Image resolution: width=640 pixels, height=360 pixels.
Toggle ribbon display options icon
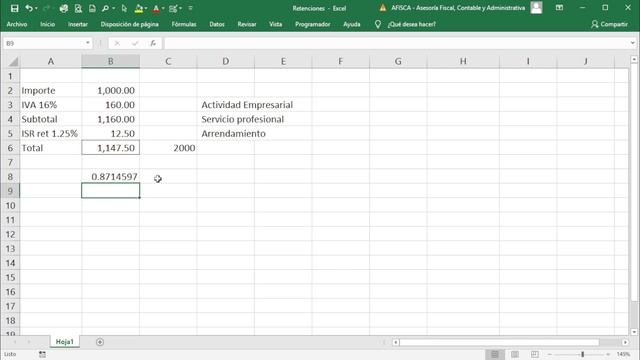(560, 8)
